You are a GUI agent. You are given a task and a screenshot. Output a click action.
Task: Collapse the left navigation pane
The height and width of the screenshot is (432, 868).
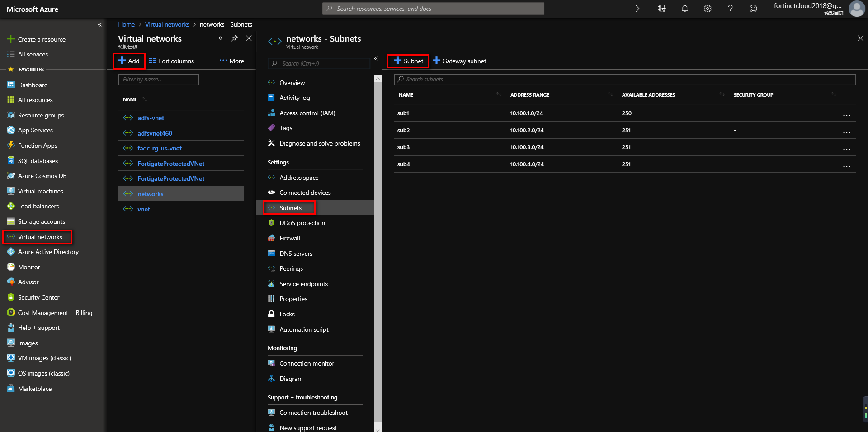point(100,24)
